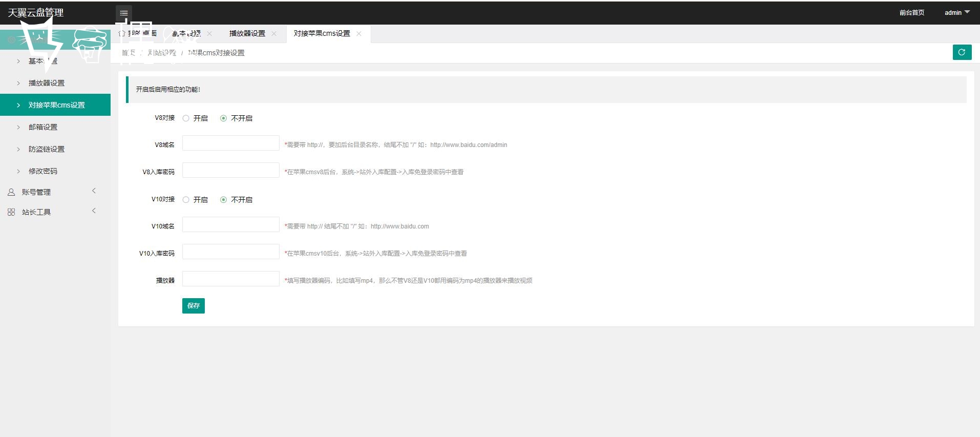This screenshot has height=437, width=980.
Task: Open 播放器设置 in sidebar
Action: [x=55, y=83]
